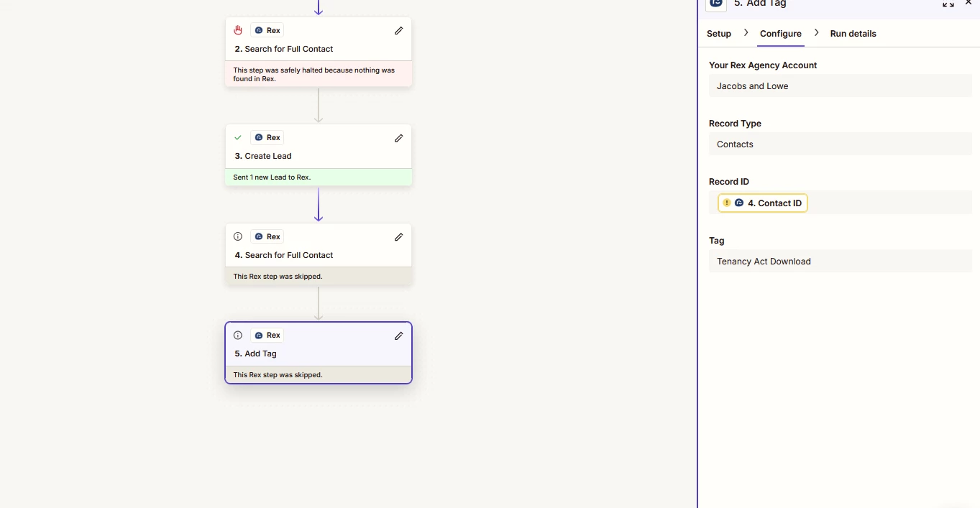
Task: Click the yellow warning icon in Contact ID pill
Action: click(x=727, y=203)
